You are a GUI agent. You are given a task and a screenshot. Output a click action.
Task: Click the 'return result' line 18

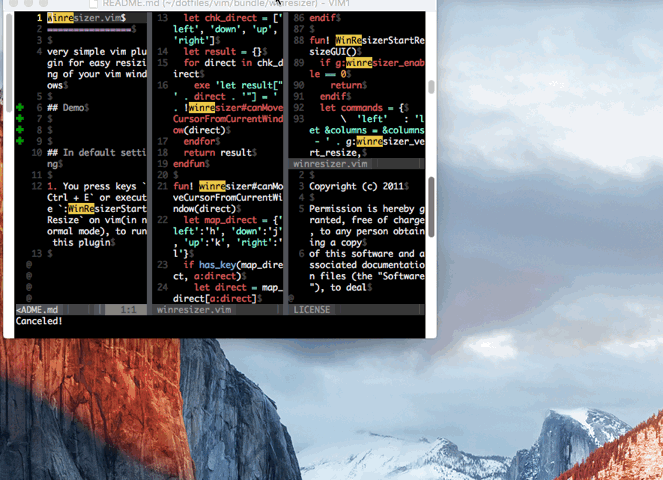220,152
